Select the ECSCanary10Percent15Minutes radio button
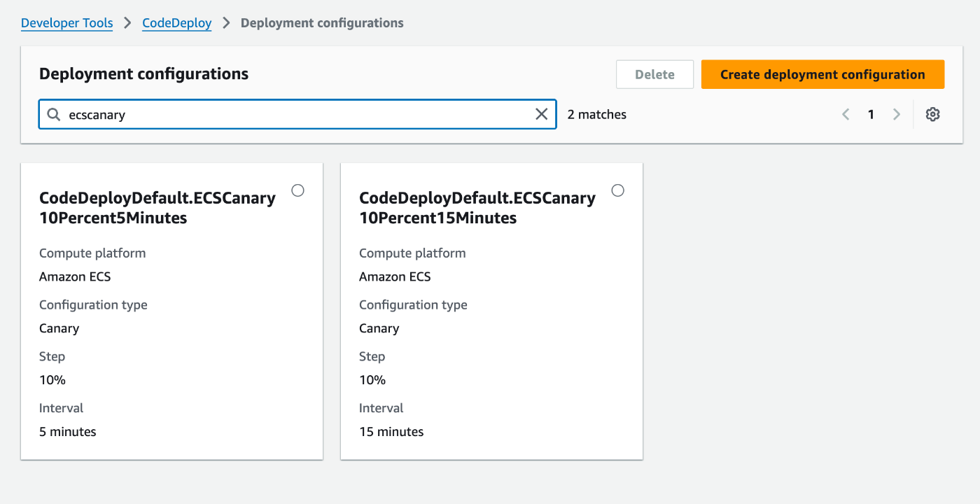980x504 pixels. coord(617,190)
